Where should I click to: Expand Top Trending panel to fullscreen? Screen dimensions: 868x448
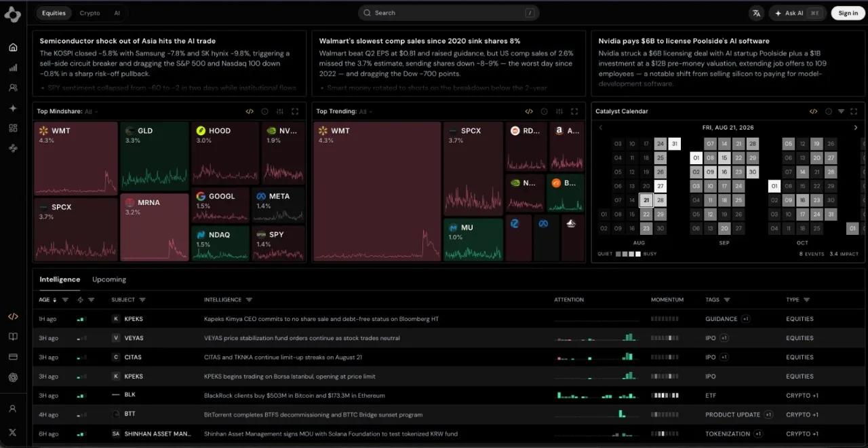coord(574,111)
